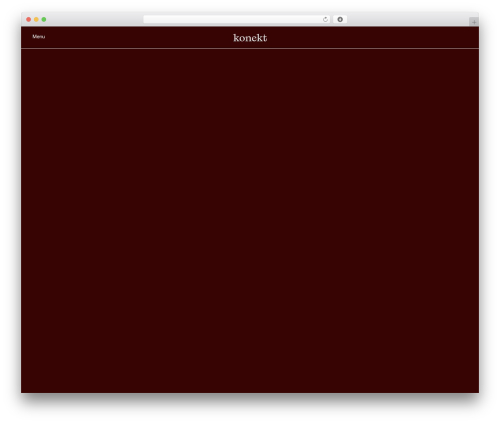
Task: Toggle the Menu text link
Action: pyautogui.click(x=39, y=37)
